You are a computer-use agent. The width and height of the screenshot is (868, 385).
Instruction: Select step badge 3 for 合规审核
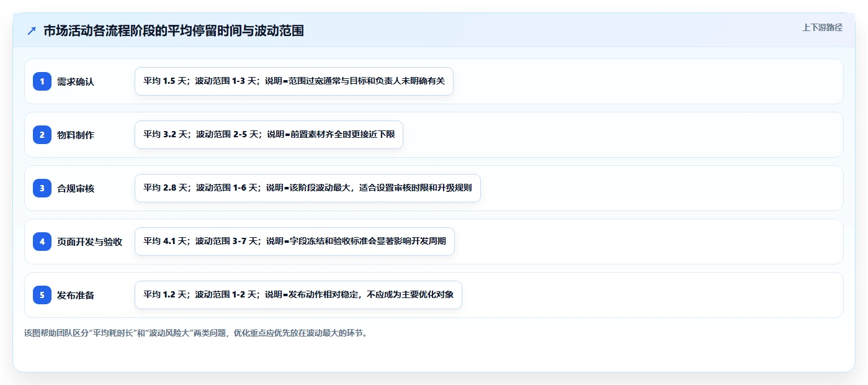pos(42,188)
